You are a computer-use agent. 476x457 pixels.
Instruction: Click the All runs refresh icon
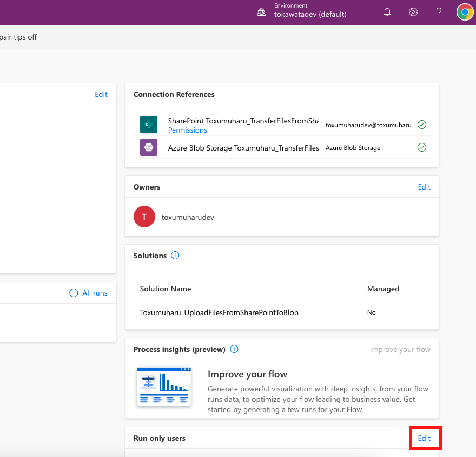(73, 292)
